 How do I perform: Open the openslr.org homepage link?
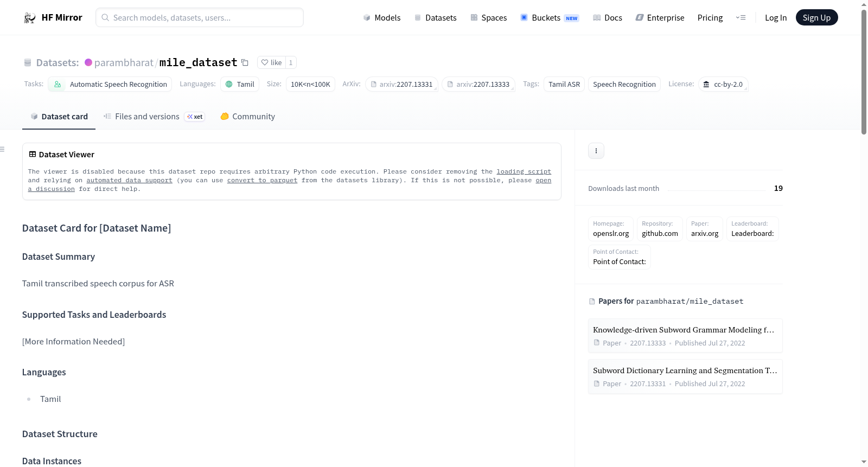point(611,229)
